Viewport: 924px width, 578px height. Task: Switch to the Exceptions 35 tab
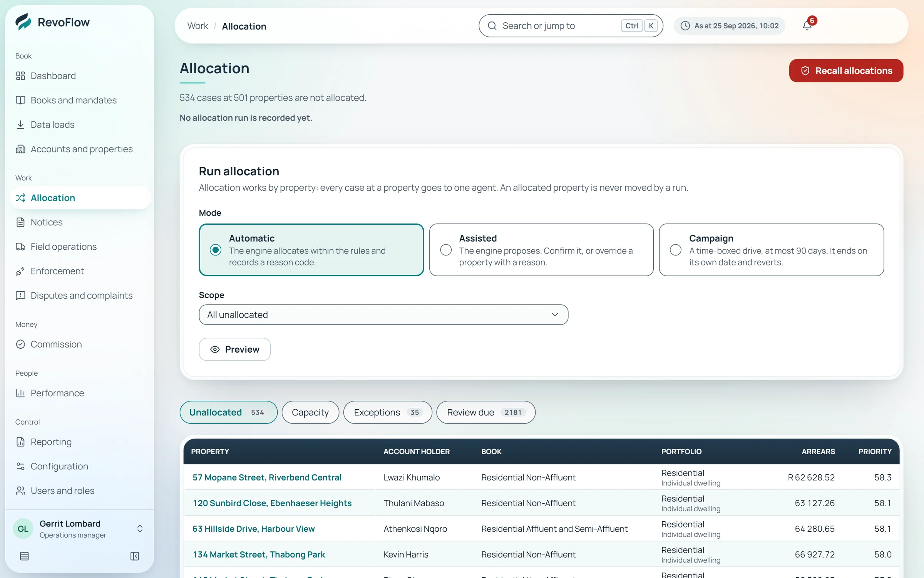388,412
